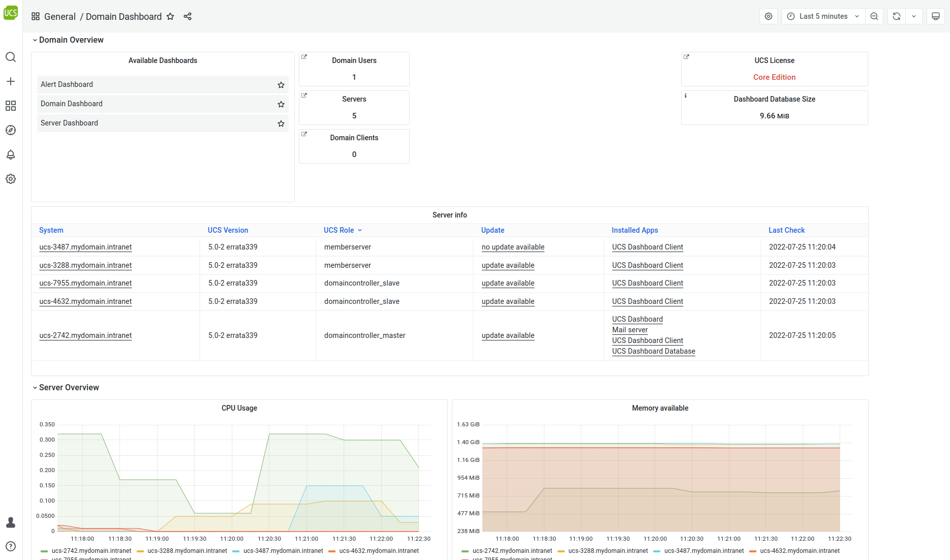Click the Server info panel title

(449, 215)
